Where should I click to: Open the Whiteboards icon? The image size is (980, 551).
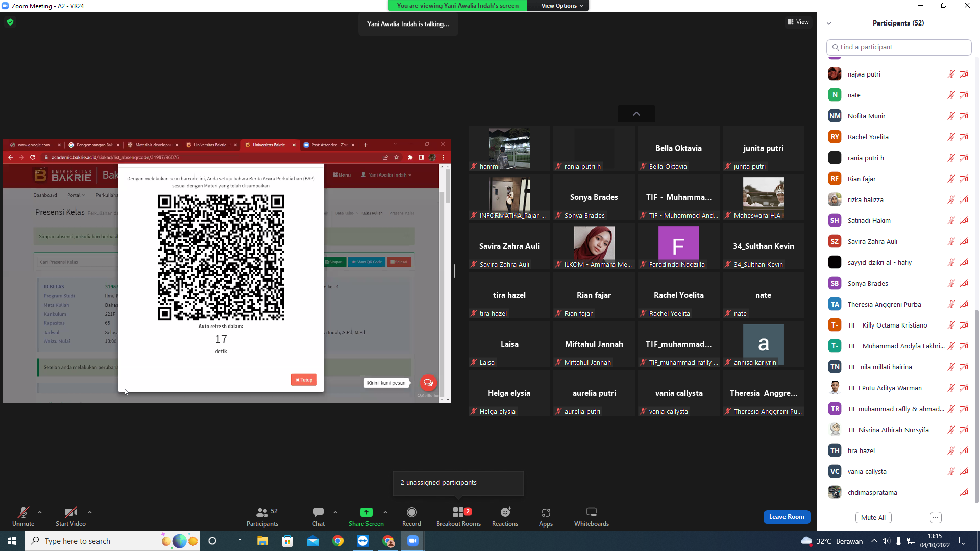(x=592, y=512)
